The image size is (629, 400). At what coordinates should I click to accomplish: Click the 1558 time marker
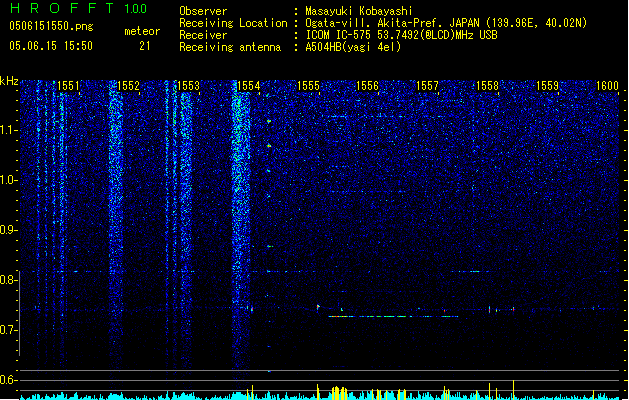(x=487, y=85)
